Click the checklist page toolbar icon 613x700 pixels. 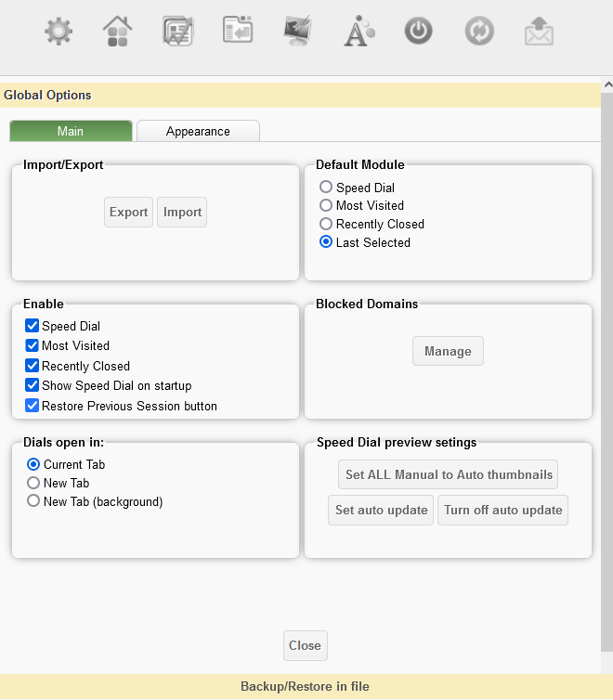click(177, 32)
